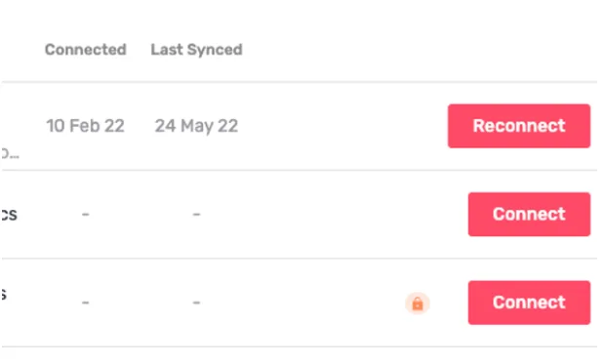Click the Reconnect button
Image resolution: width=604 pixels, height=364 pixels.
coord(519,126)
